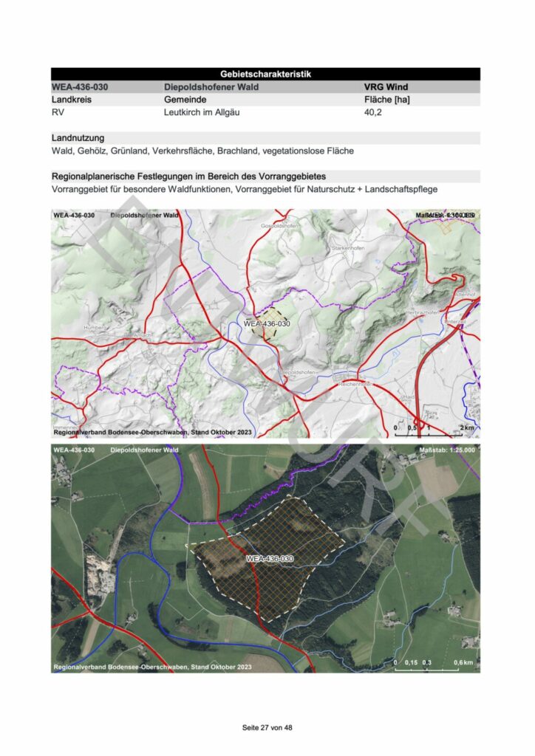
Task: Click the Maßstab 1:25.000 label
Action: (x=446, y=449)
